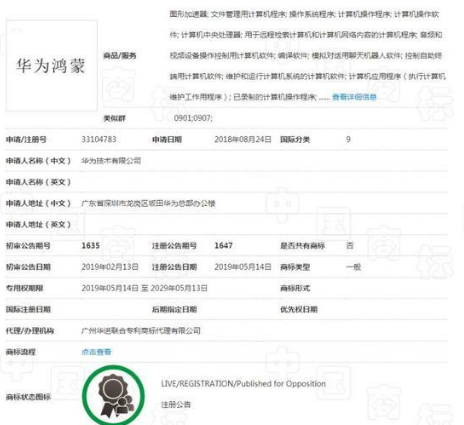Open the 查看详细信息 link
The image size is (464, 425).
[354, 97]
